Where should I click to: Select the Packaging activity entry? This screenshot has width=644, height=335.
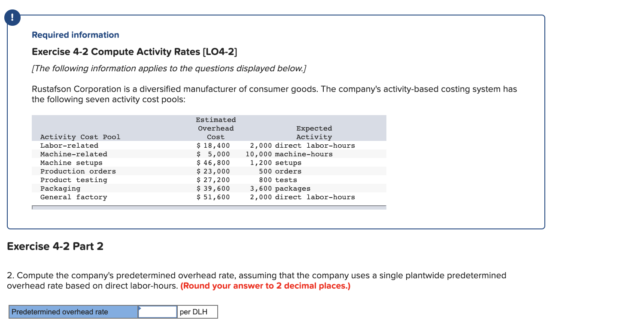pos(60,188)
